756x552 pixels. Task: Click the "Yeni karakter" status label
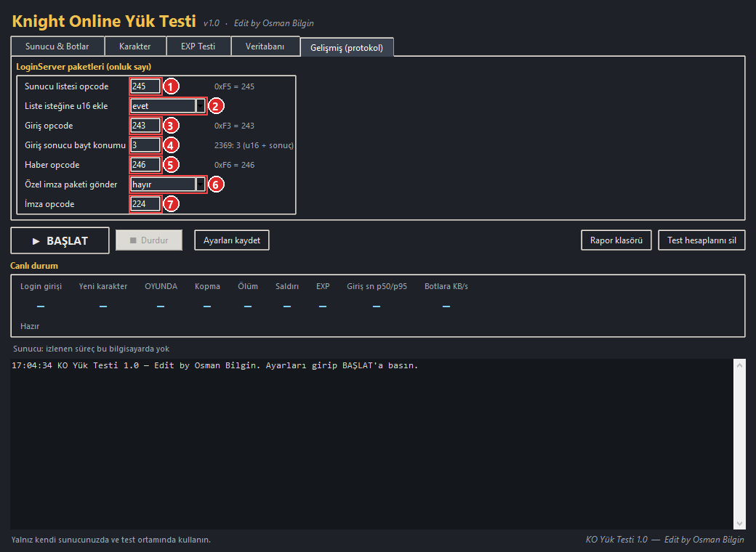(103, 286)
